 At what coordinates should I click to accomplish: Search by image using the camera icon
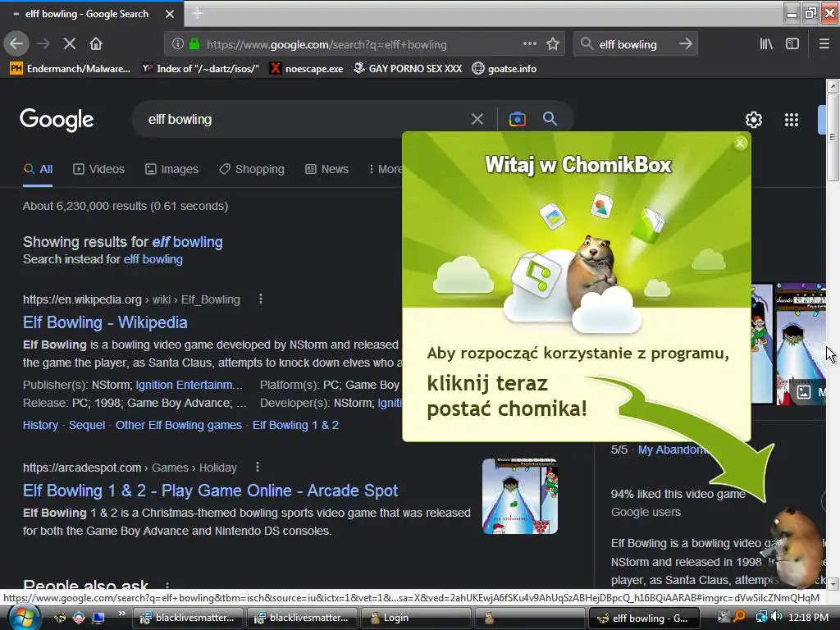click(x=517, y=119)
